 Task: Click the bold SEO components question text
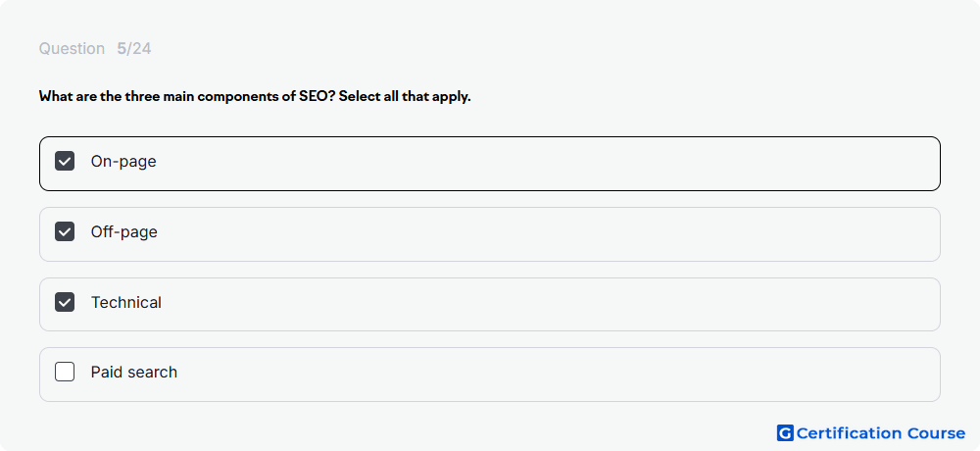coord(255,97)
